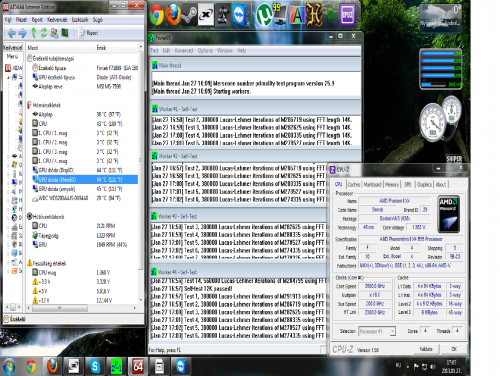Open CPU-Z purple icon in dock
This screenshot has height=376, width=500.
(x=347, y=15)
